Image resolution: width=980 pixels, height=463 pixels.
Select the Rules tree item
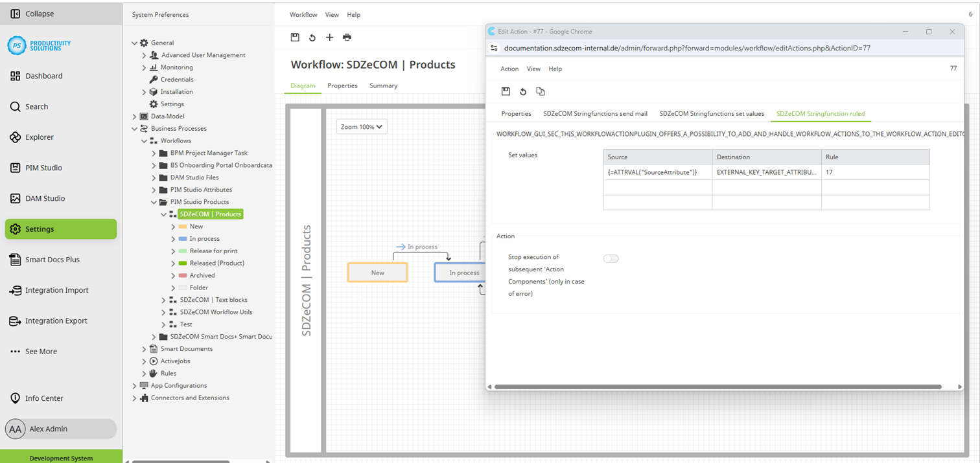[x=168, y=374]
